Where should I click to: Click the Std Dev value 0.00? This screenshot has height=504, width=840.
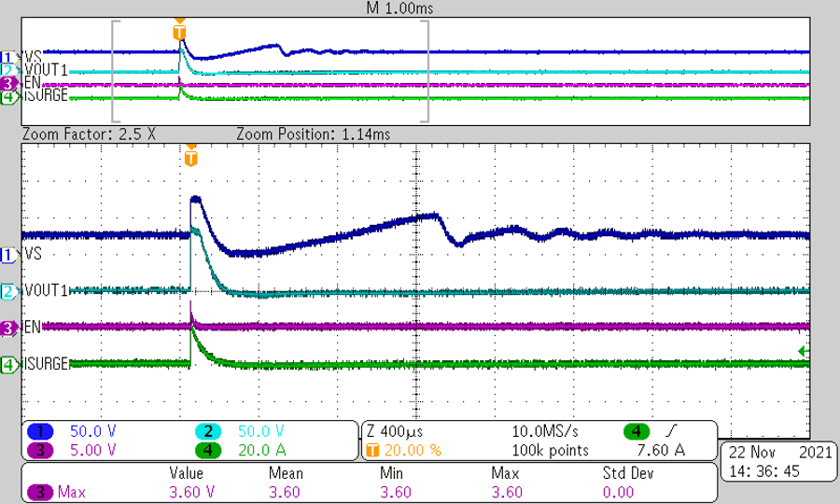(618, 492)
